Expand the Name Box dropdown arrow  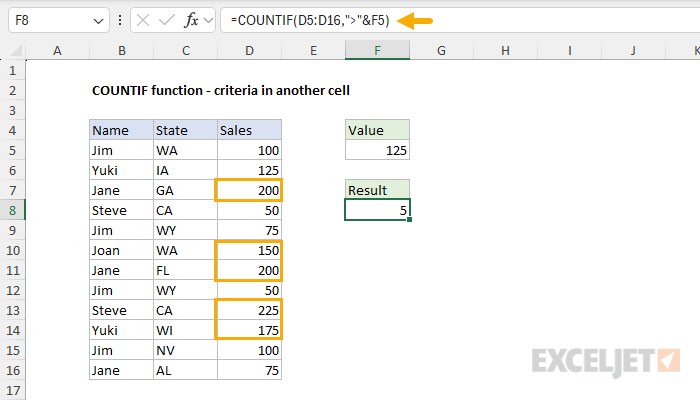click(98, 21)
